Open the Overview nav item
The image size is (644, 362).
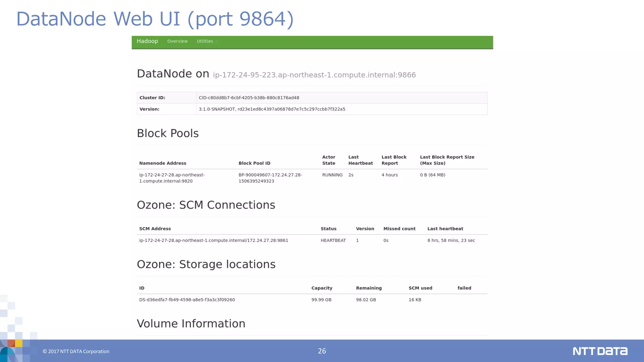click(177, 41)
